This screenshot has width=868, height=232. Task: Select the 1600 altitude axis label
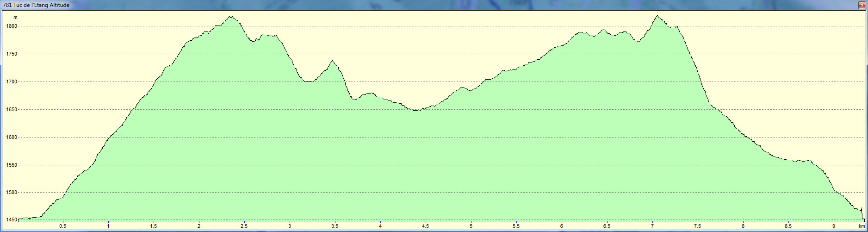[12, 138]
